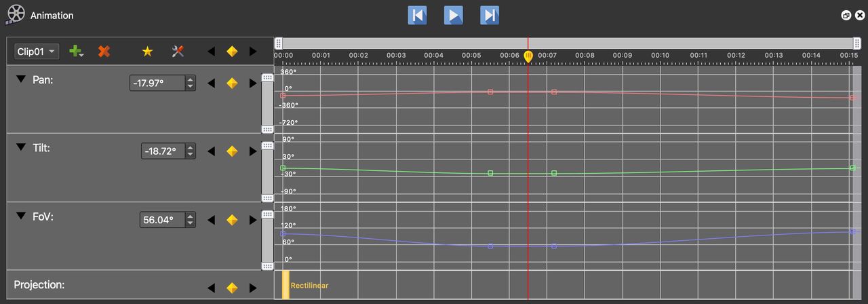The height and width of the screenshot is (304, 868).
Task: Go to next keyframe in top toolbar
Action: pos(253,52)
